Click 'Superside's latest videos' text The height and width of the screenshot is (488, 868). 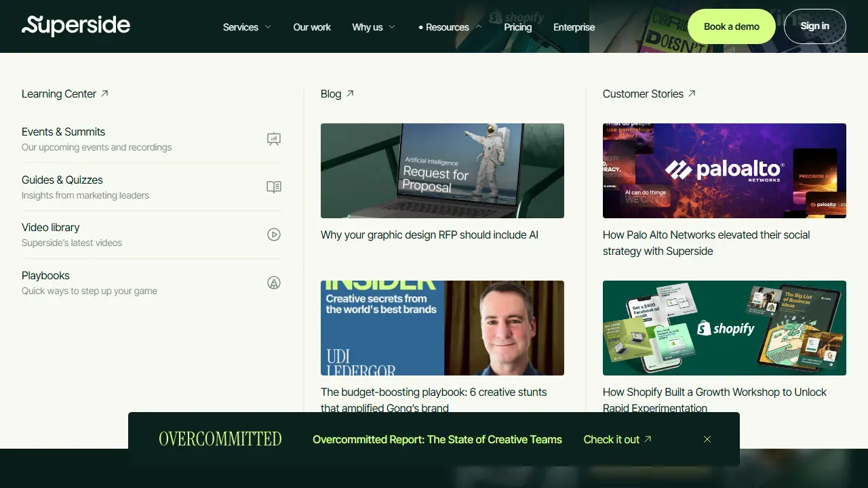[72, 243]
